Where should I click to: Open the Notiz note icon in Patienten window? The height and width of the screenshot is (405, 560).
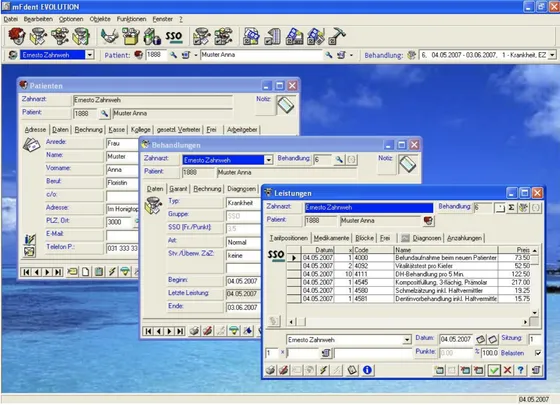point(285,105)
